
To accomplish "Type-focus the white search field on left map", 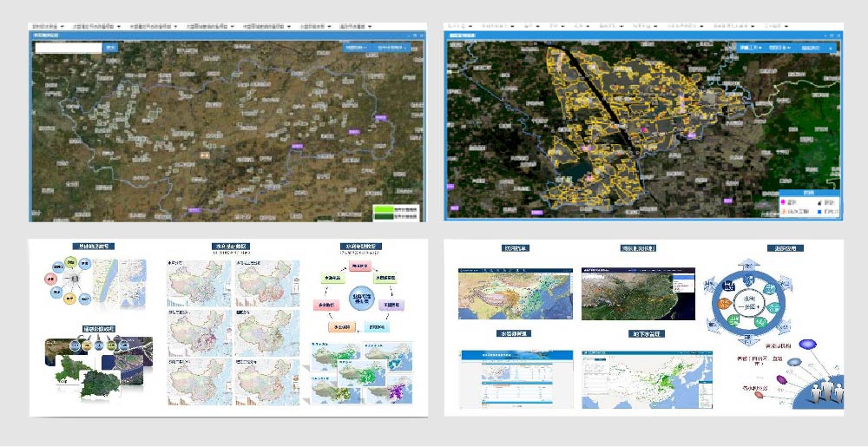I will 69,48.
